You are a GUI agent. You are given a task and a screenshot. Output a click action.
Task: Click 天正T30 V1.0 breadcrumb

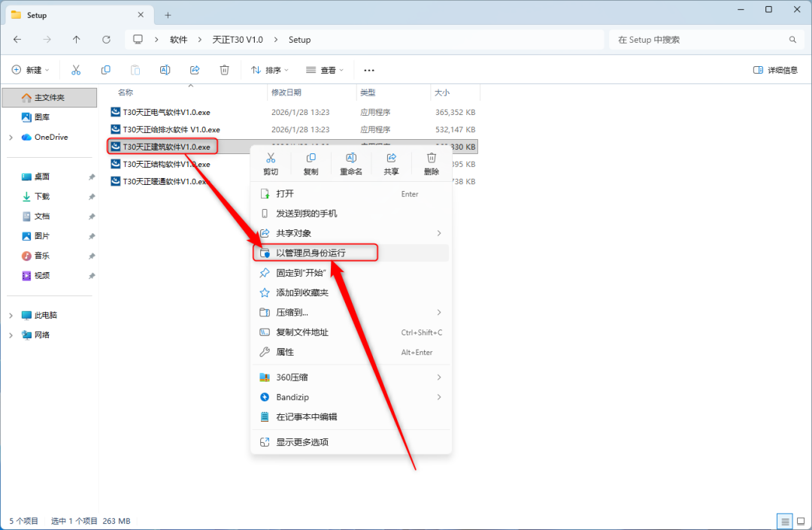[x=238, y=40]
